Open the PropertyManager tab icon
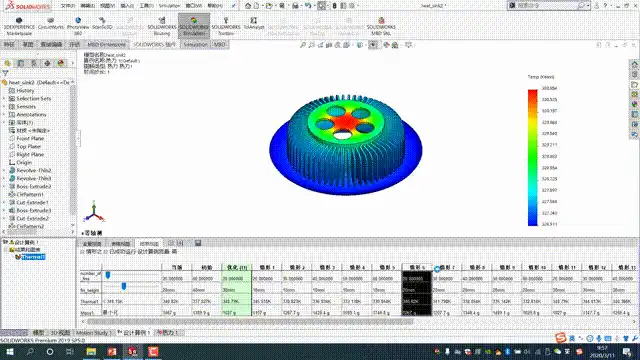This screenshot has height=360, width=640. click(x=21, y=63)
